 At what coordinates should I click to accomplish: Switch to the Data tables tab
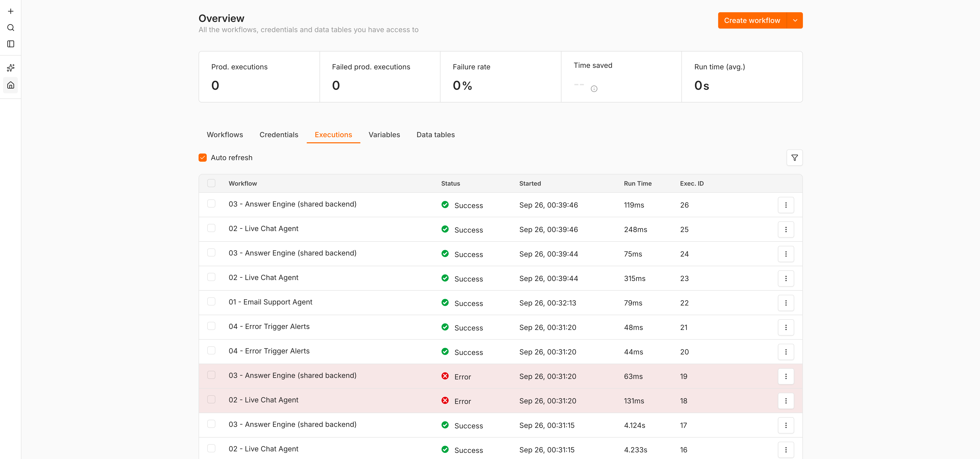point(435,135)
